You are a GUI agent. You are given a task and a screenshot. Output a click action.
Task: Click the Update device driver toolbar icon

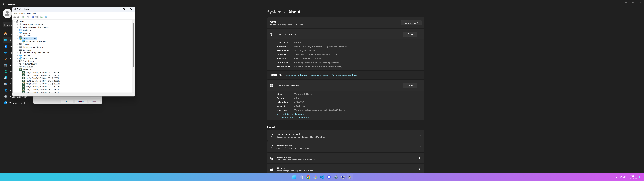pyautogui.click(x=41, y=17)
